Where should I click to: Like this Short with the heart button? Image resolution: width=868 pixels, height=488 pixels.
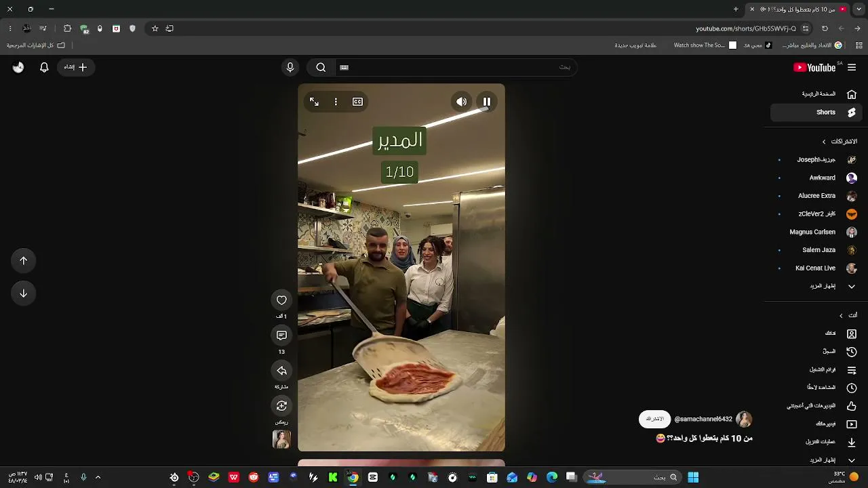tap(281, 300)
